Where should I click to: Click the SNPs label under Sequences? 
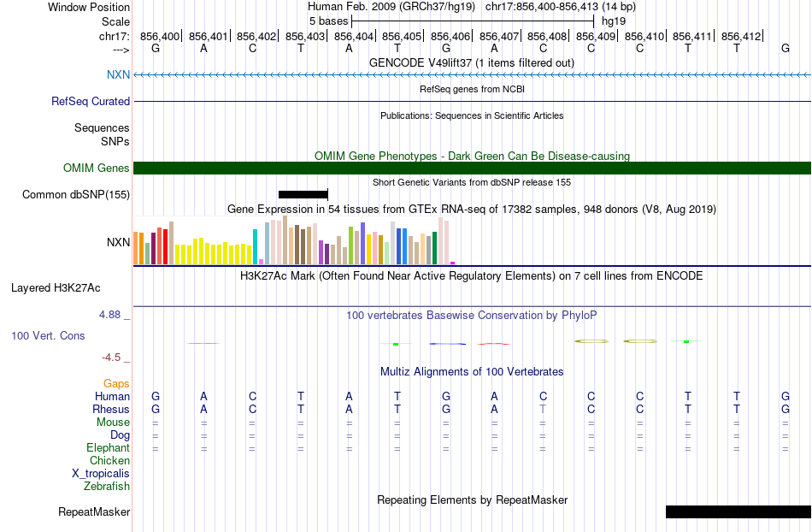point(115,141)
